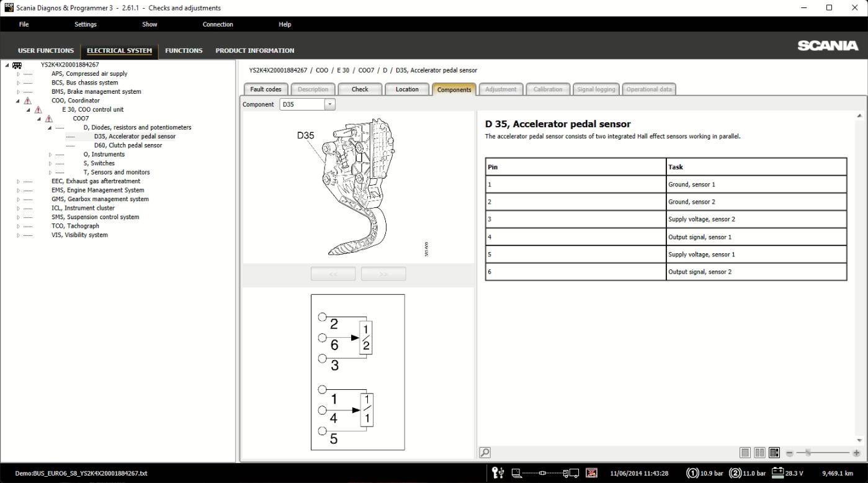The width and height of the screenshot is (868, 483).
Task: Open the Component D35 dropdown
Action: [329, 104]
